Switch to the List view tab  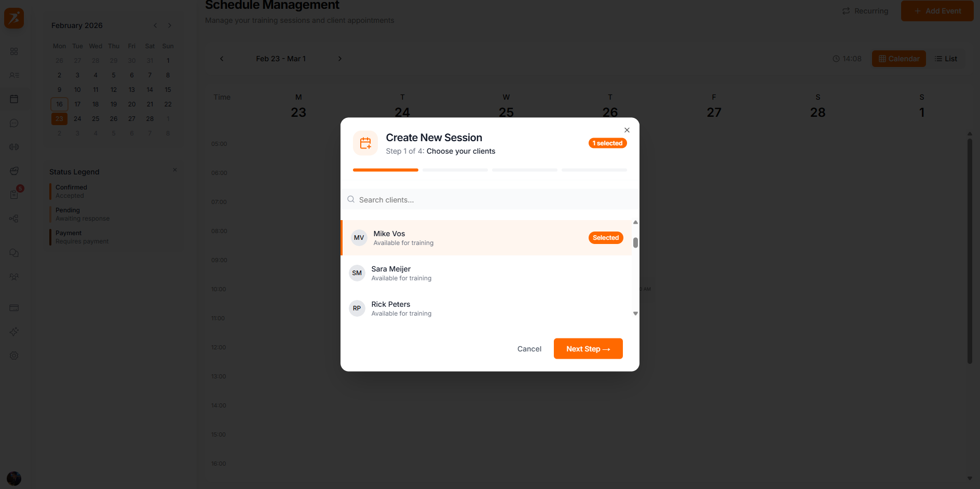(x=946, y=58)
